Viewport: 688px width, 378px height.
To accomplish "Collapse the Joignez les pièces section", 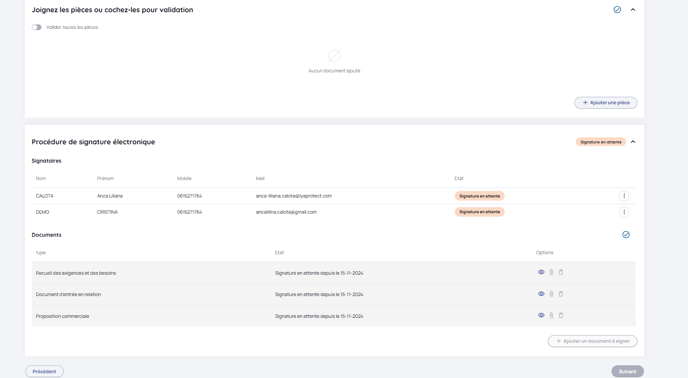I will click(633, 10).
